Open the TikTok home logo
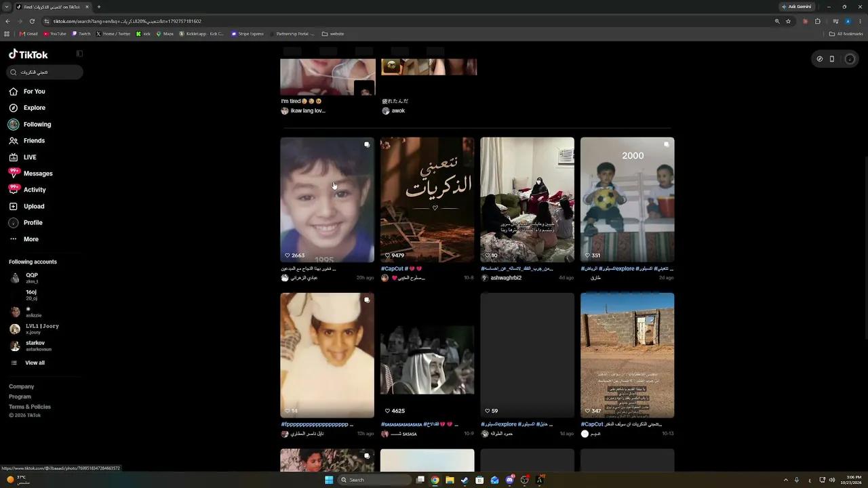The width and height of the screenshot is (868, 488). pos(28,54)
